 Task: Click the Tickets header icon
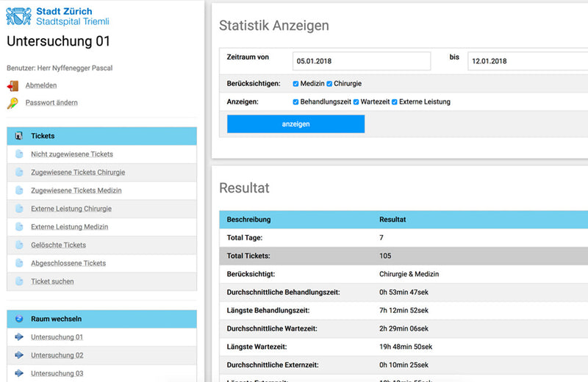pos(19,136)
